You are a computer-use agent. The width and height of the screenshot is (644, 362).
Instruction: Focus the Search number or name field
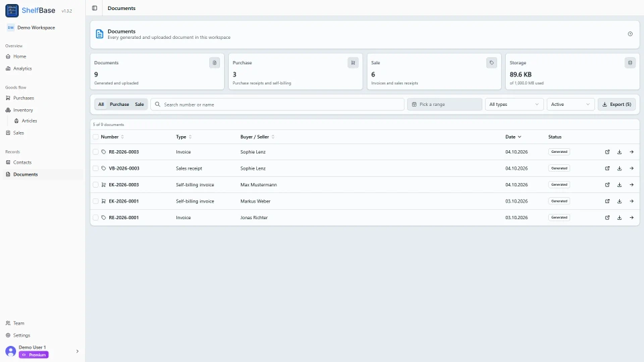[x=277, y=105]
